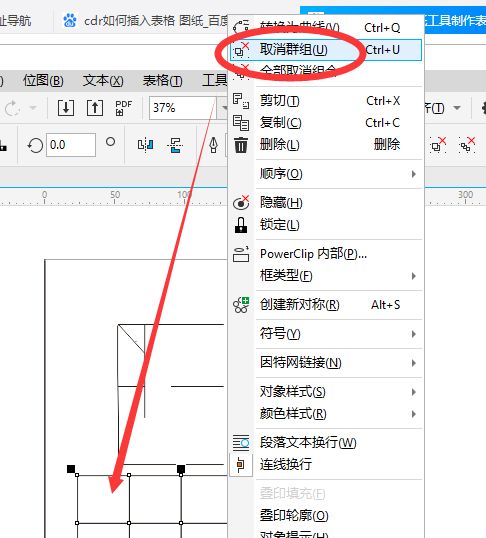
Task: Open the 文本(X) menu
Action: click(103, 81)
